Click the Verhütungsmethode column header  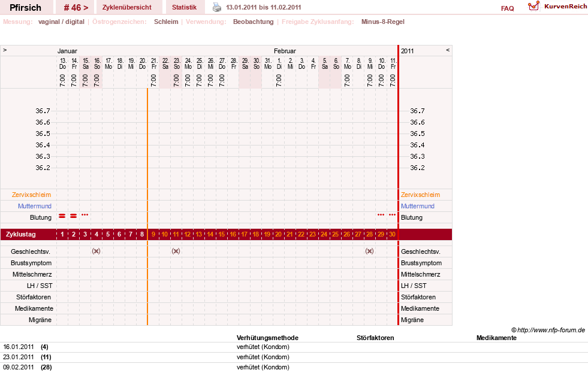pos(267,338)
